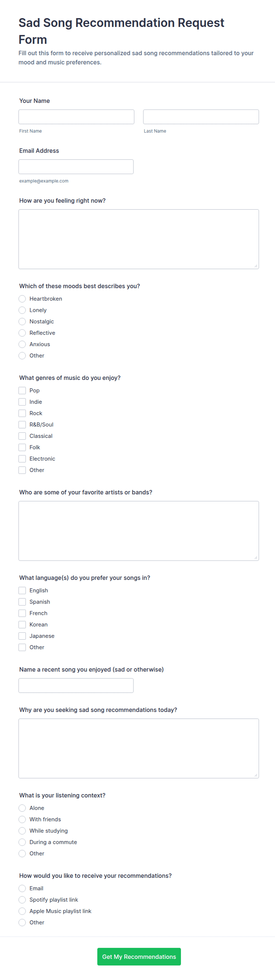
Task: Choose the 'During a commute' option
Action: (22, 842)
